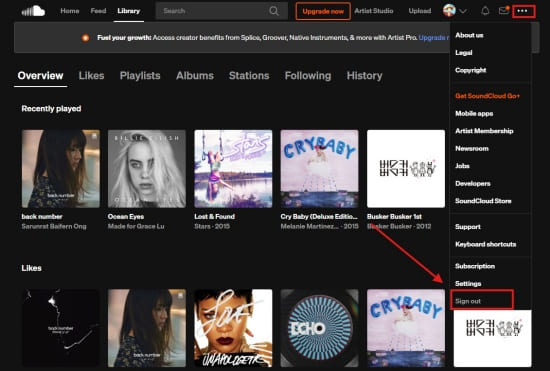
Task: Click the Upload link
Action: [420, 11]
